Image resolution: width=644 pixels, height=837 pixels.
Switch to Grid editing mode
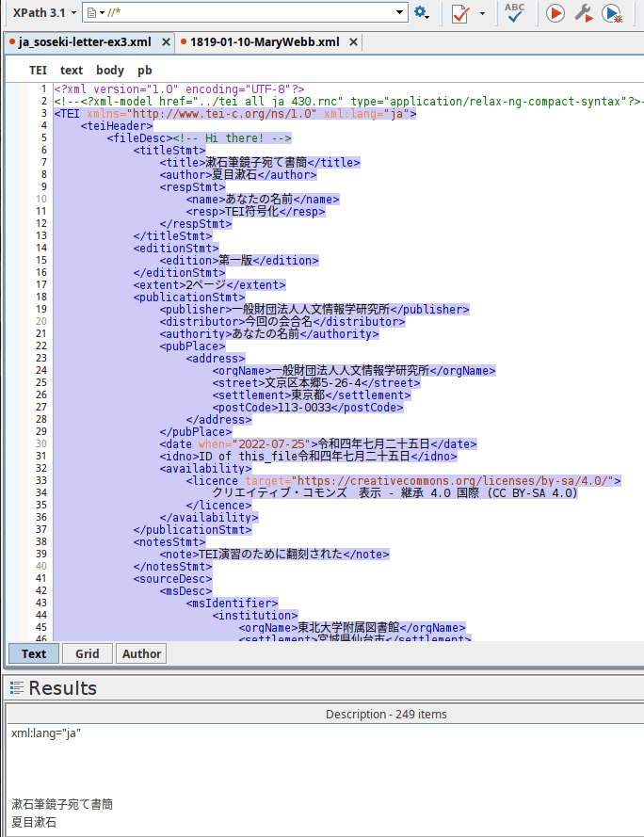[x=87, y=654]
